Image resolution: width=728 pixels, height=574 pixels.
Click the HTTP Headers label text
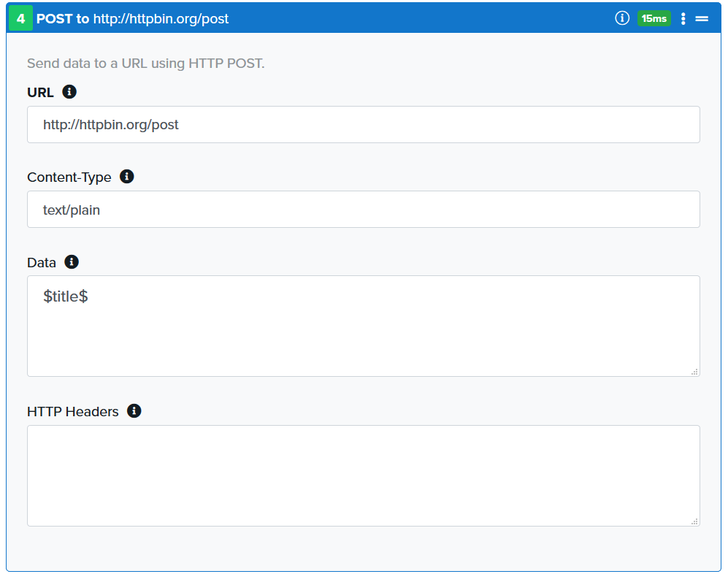(73, 412)
